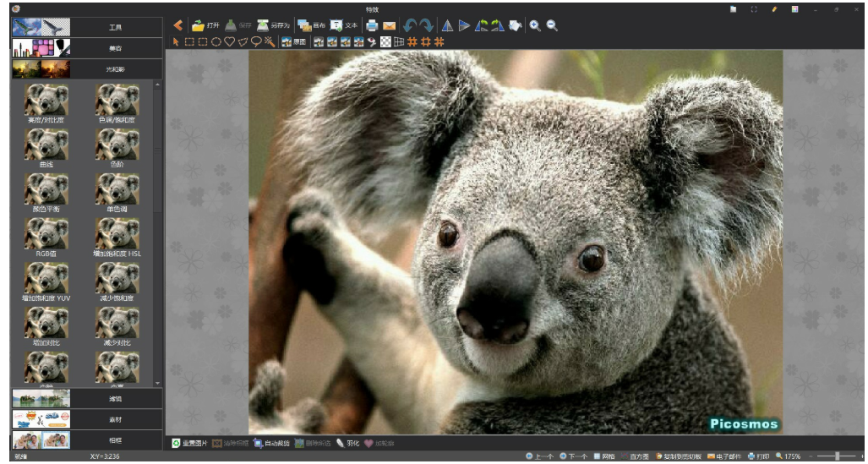Expand the 工具 tools category
Screen dimensions: 868x464
click(115, 27)
